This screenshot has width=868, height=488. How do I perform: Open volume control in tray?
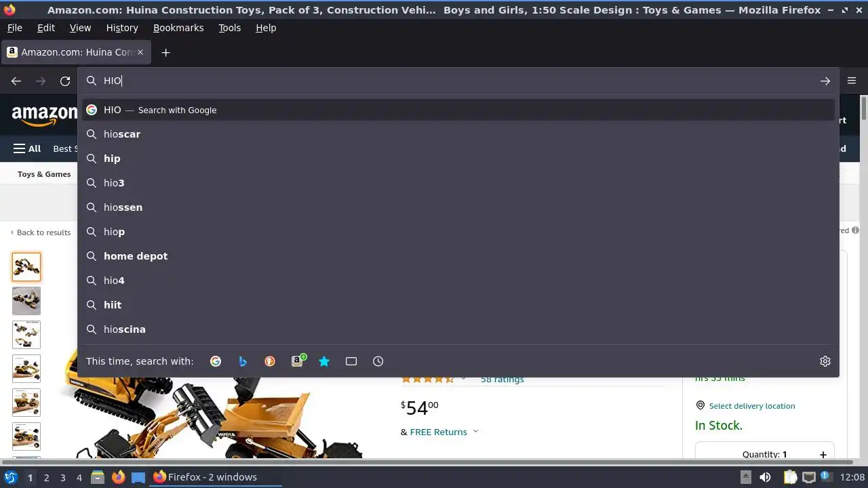(765, 477)
